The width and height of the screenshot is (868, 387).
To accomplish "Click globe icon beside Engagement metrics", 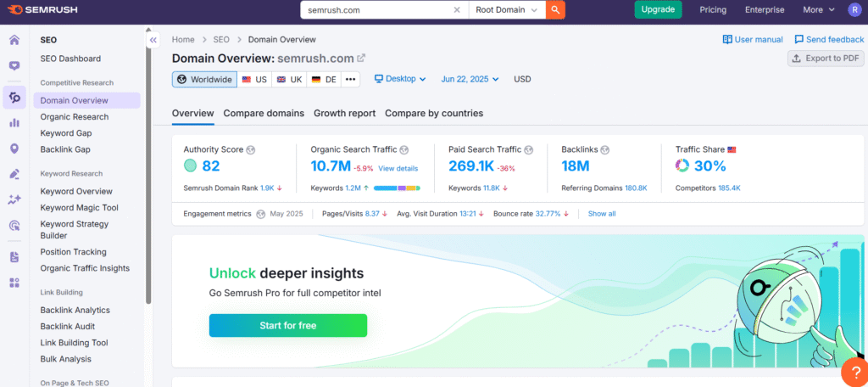I will (x=261, y=214).
